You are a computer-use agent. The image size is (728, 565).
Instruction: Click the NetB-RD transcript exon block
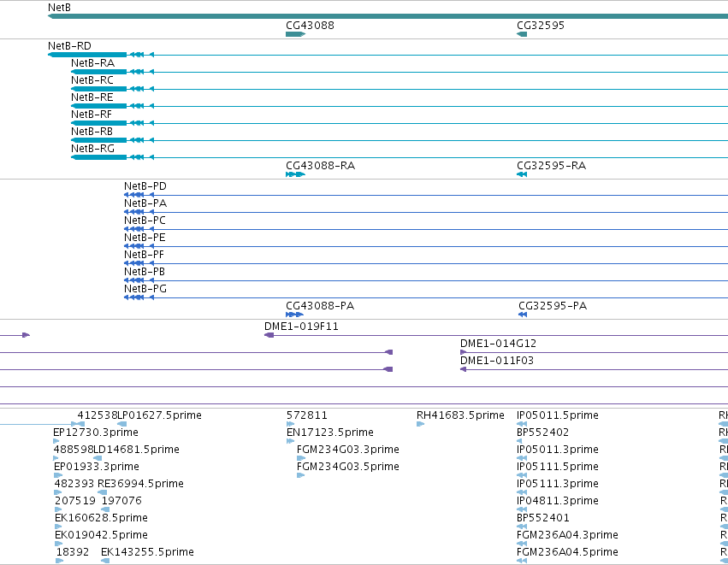click(87, 55)
